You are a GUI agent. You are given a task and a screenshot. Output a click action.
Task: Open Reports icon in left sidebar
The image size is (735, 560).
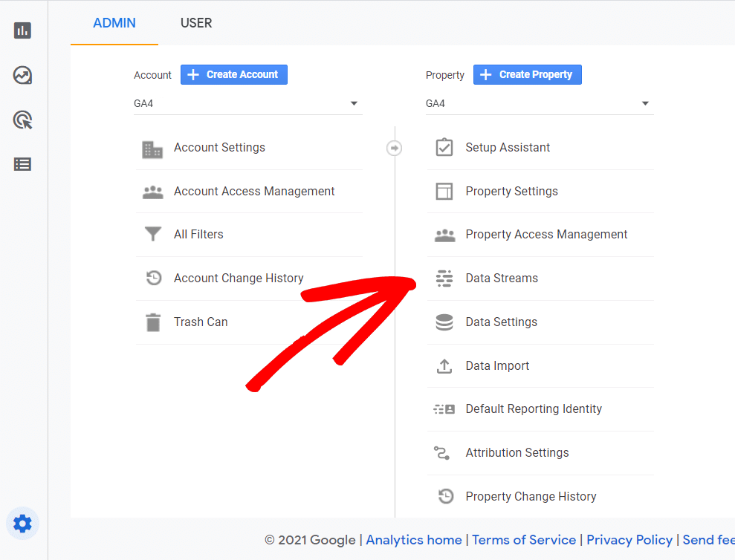click(22, 30)
